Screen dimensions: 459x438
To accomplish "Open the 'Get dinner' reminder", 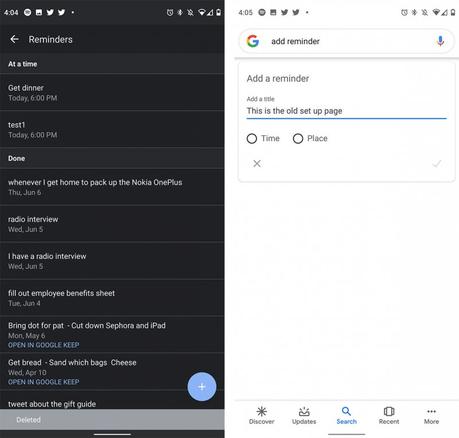I will [112, 92].
